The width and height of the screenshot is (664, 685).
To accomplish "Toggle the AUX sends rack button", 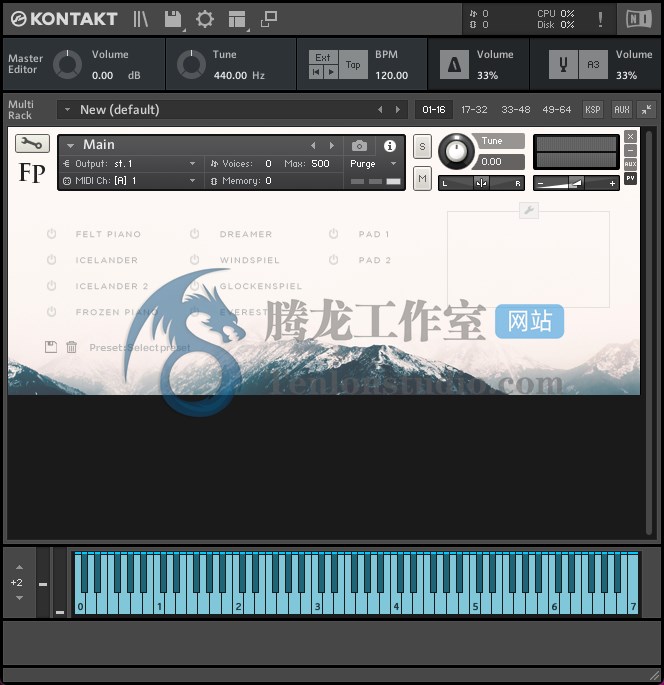I will tap(622, 110).
